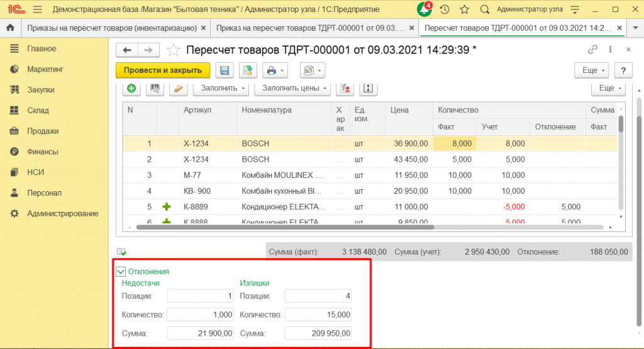Open Заполнить dropdown

(x=221, y=88)
